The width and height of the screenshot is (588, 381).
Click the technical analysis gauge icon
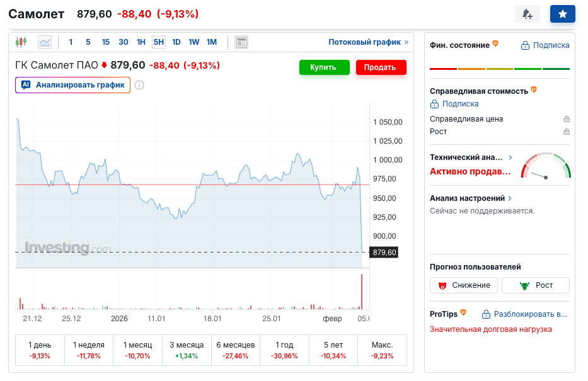[545, 167]
